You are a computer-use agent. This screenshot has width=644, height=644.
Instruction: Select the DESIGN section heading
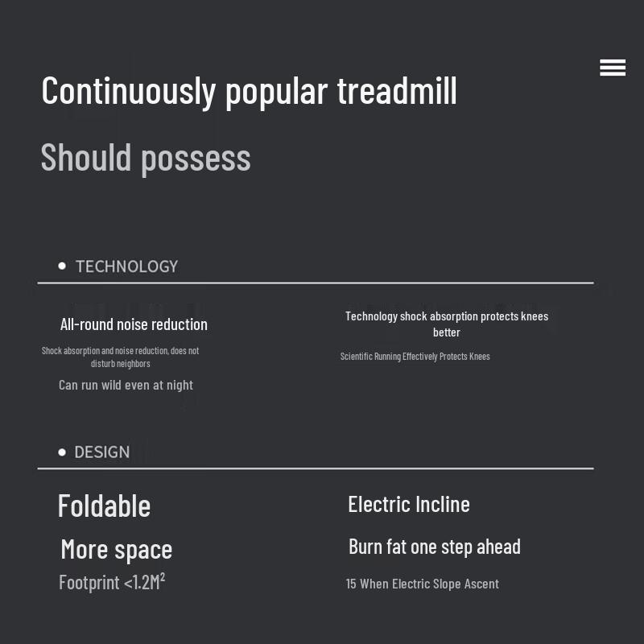click(x=102, y=452)
